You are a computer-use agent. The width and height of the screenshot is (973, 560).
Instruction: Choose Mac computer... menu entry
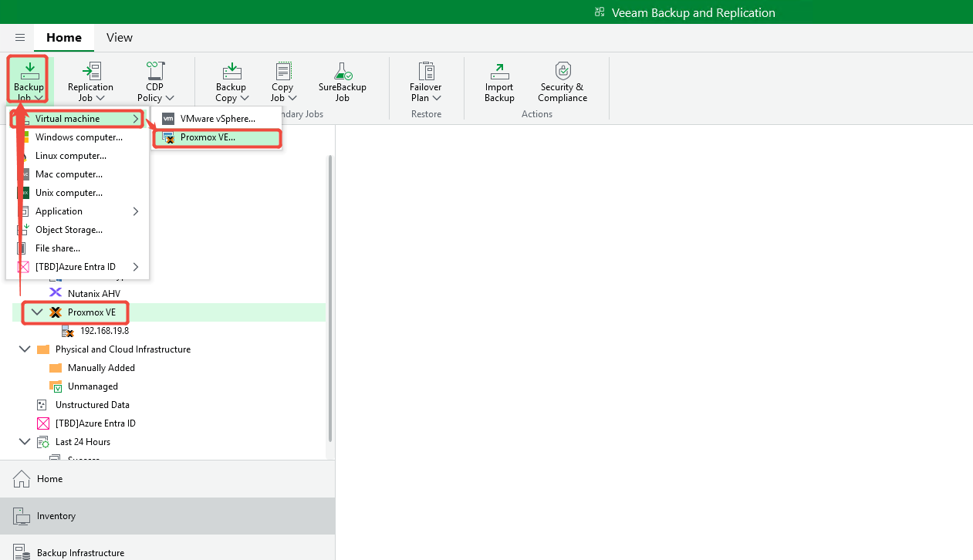click(x=77, y=174)
